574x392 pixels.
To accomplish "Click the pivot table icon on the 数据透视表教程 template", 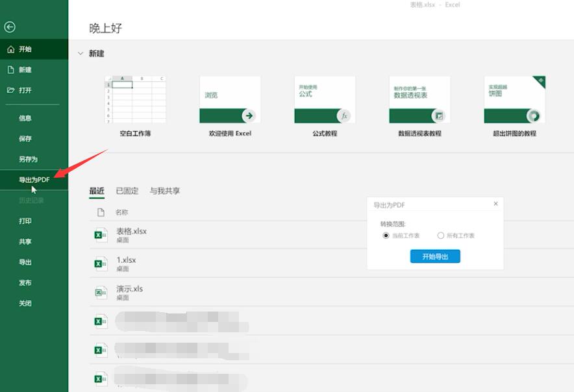I will pos(438,116).
